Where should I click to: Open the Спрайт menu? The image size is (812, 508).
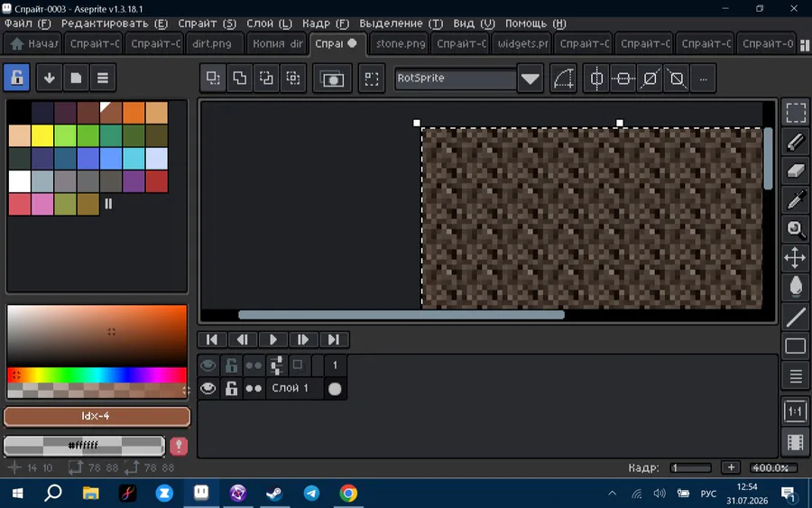point(208,23)
